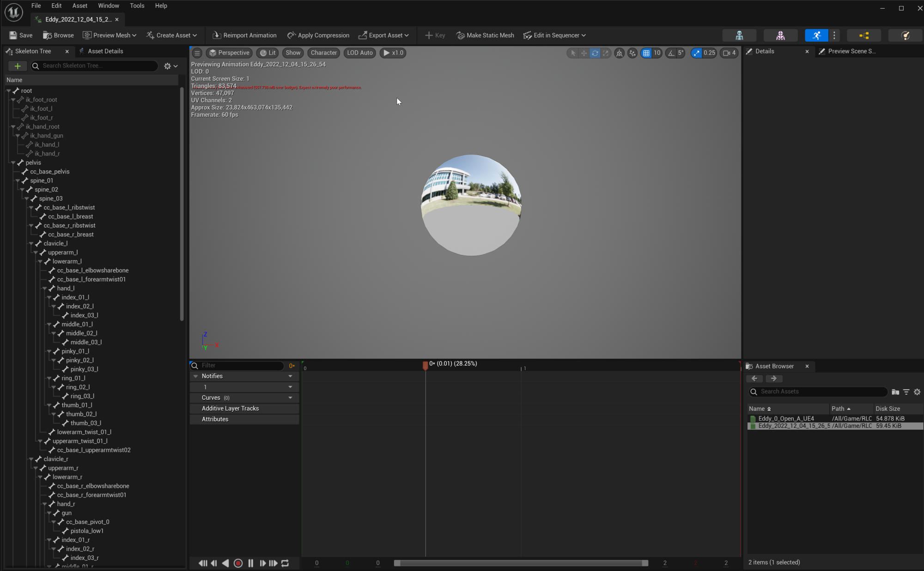Open the Lit view mode menu
Image resolution: width=924 pixels, height=571 pixels.
267,53
